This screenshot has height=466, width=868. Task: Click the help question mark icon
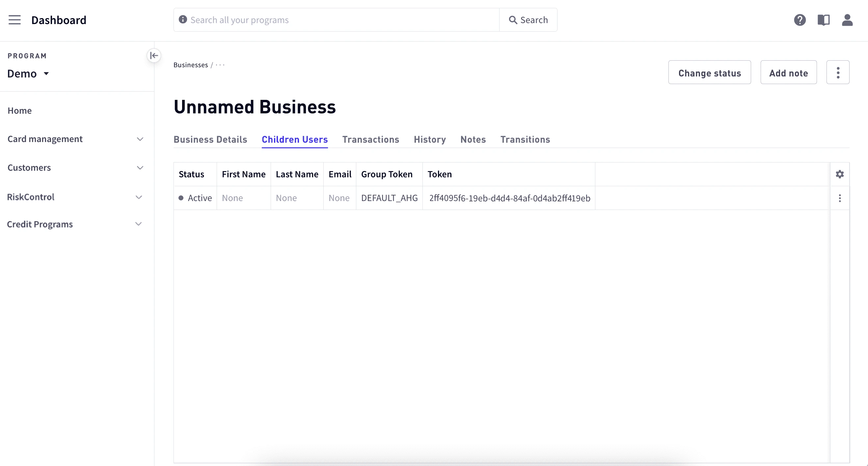click(x=800, y=20)
